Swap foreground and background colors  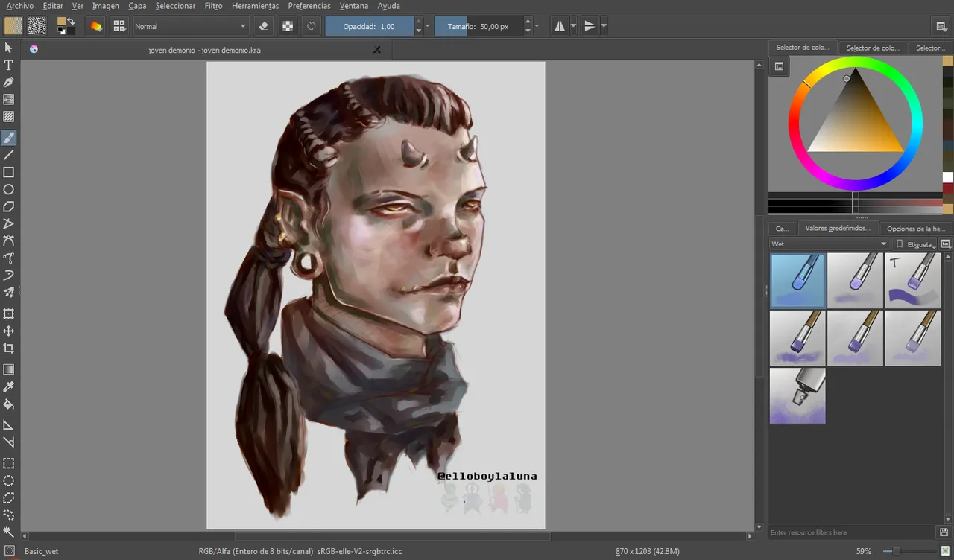71,21
